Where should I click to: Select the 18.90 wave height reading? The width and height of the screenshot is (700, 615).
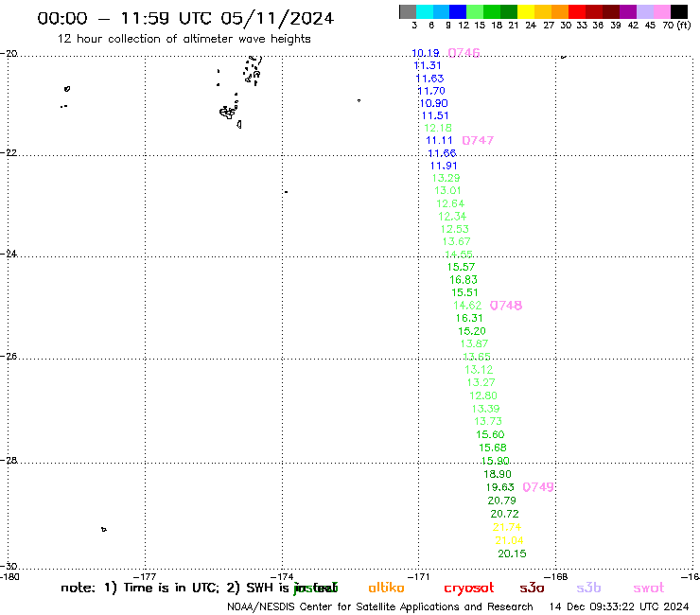498,474
